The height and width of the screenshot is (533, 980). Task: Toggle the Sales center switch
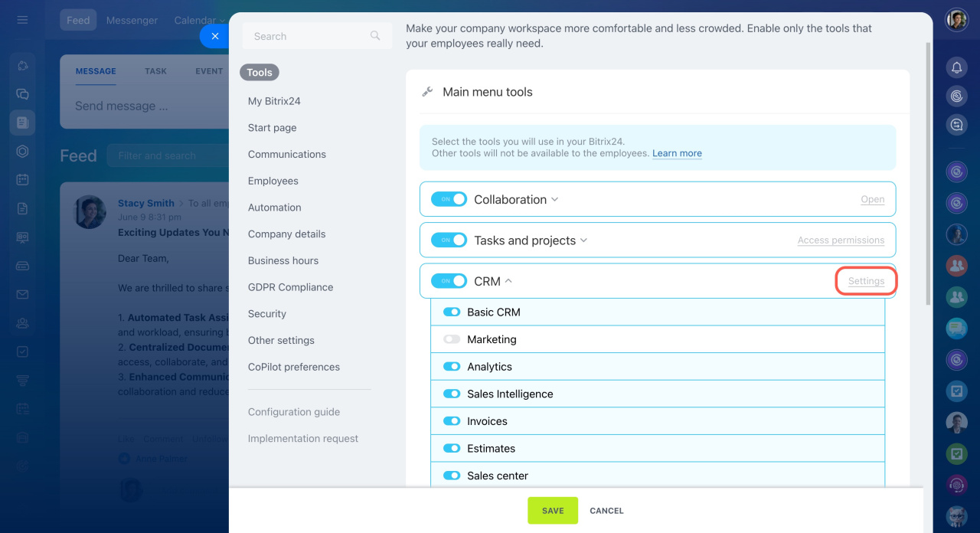452,476
